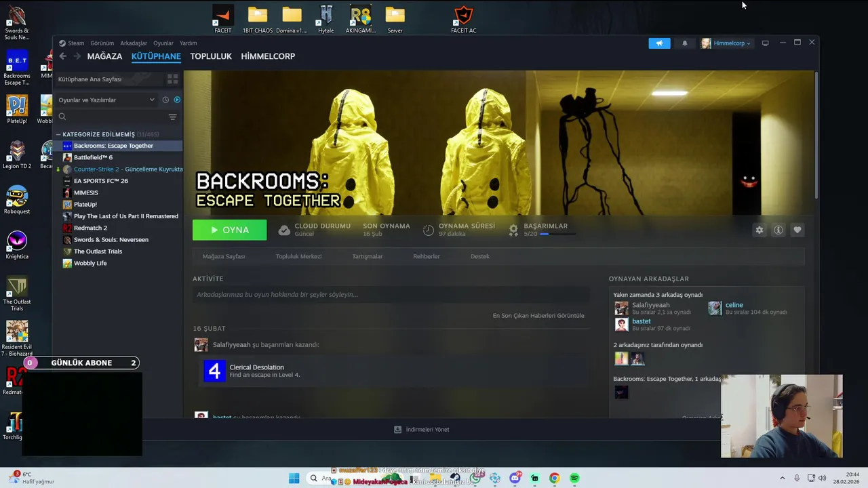Switch to the MAĞAZA tab

point(104,56)
